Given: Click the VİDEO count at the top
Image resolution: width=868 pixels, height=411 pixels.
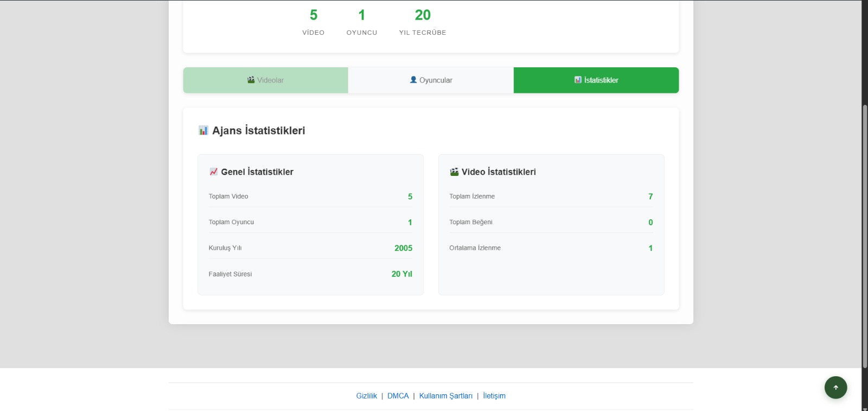Looking at the screenshot, I should click(314, 15).
